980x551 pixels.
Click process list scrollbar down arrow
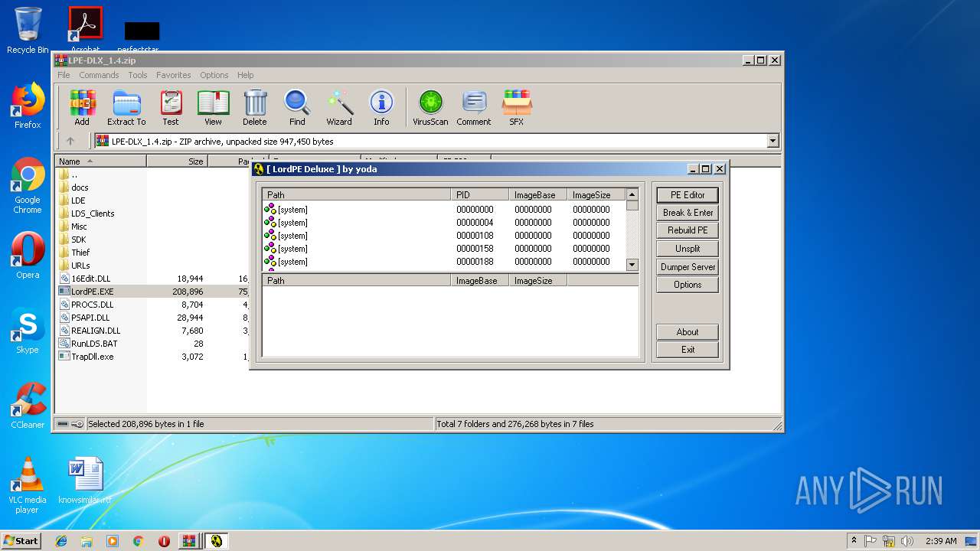tap(632, 265)
